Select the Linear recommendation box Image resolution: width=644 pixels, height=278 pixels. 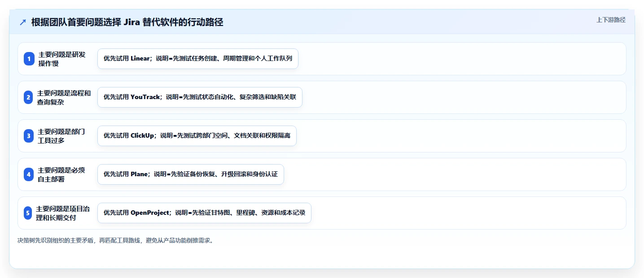pyautogui.click(x=198, y=59)
